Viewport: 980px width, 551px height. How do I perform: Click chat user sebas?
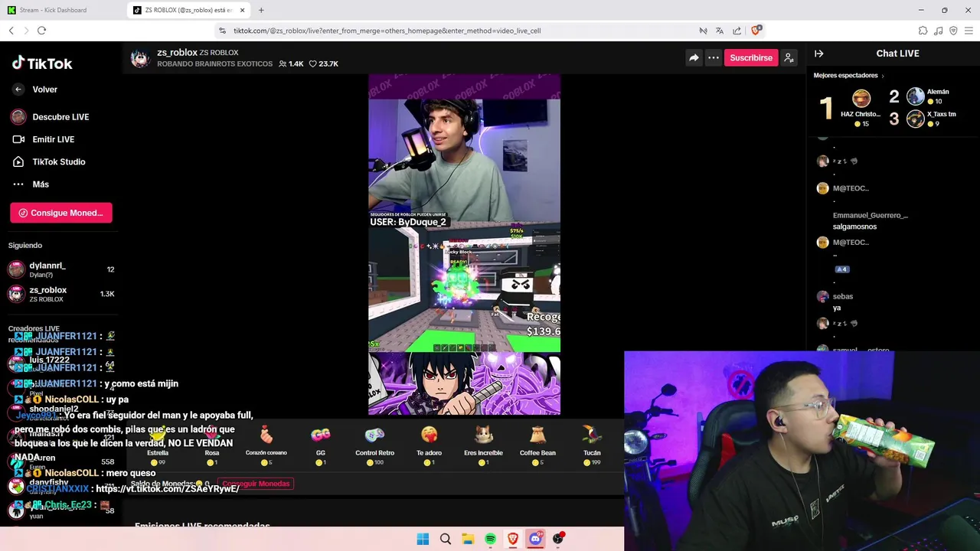(x=843, y=296)
